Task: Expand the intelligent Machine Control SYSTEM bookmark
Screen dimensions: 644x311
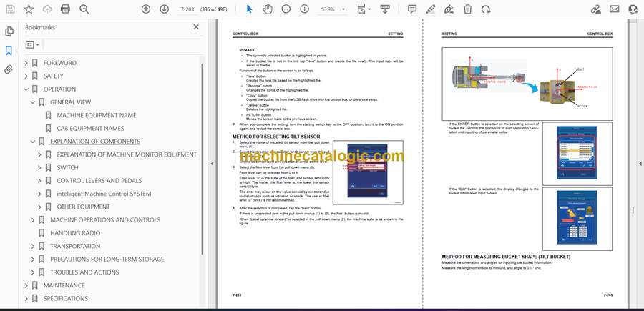Action: 39,194
